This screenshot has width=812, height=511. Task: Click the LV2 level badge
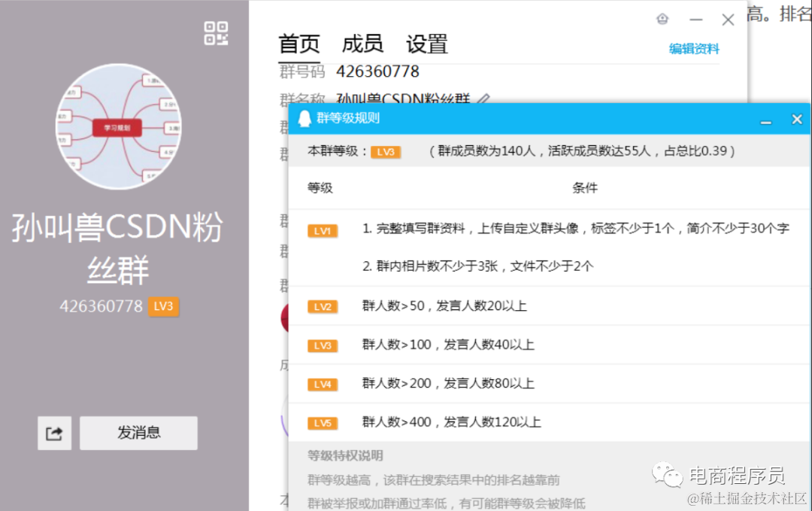[323, 307]
